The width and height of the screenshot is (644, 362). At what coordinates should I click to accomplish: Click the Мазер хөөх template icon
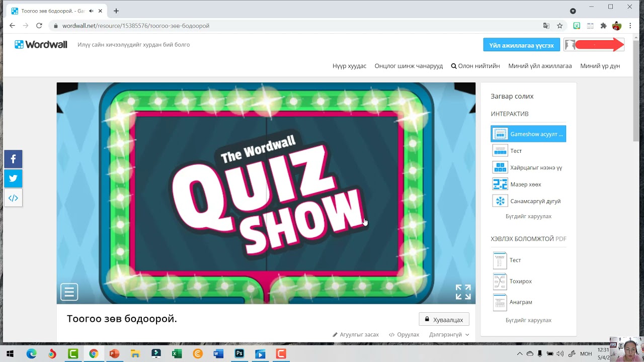(x=500, y=185)
